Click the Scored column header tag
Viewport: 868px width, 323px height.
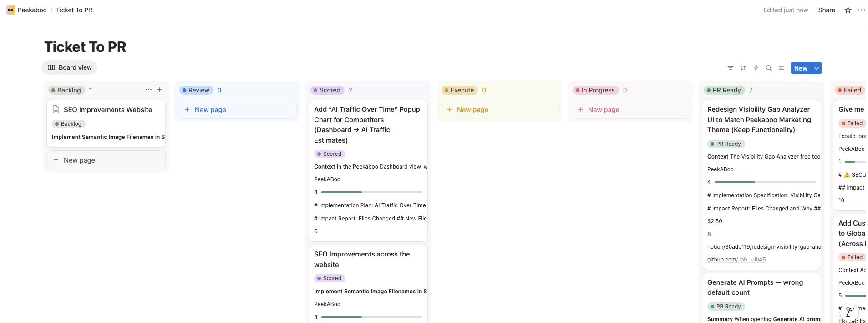[x=327, y=90]
